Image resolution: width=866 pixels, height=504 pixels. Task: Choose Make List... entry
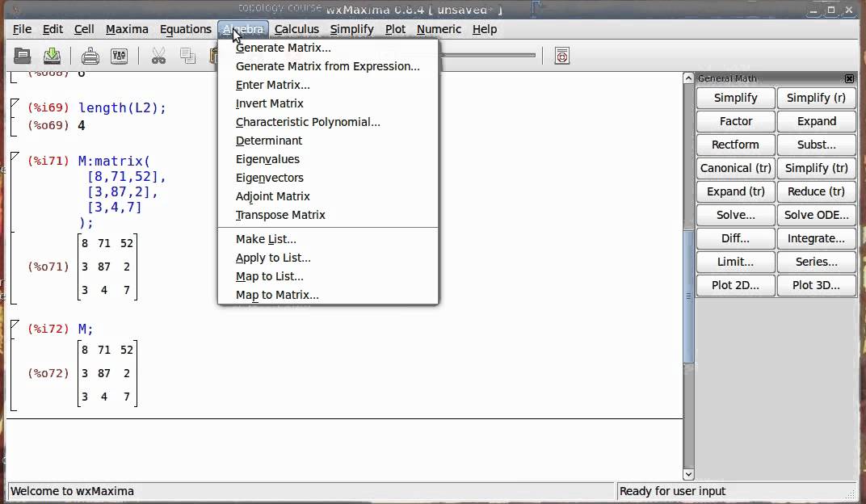tap(328, 240)
